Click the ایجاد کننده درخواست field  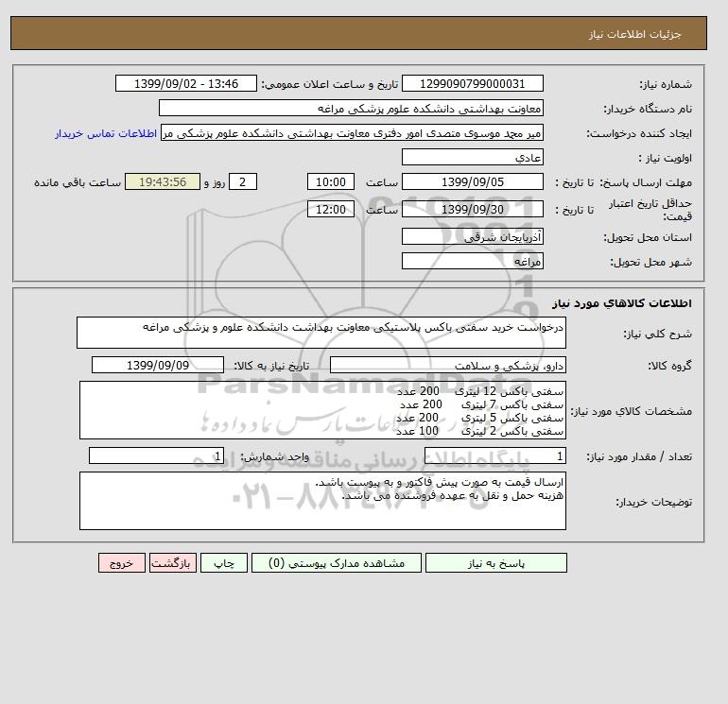click(352, 132)
